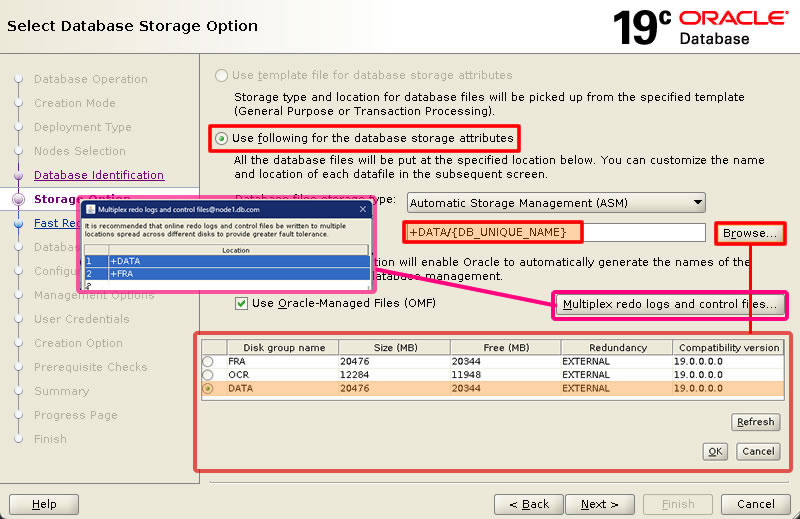This screenshot has height=519, width=800.
Task: Click the Size (MB) column header
Action: 395,348
